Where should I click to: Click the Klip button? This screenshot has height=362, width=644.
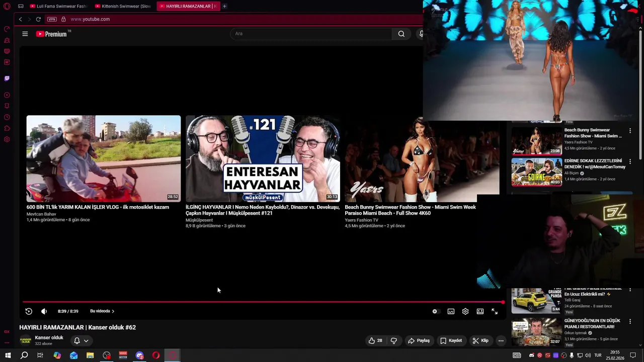[x=480, y=340]
